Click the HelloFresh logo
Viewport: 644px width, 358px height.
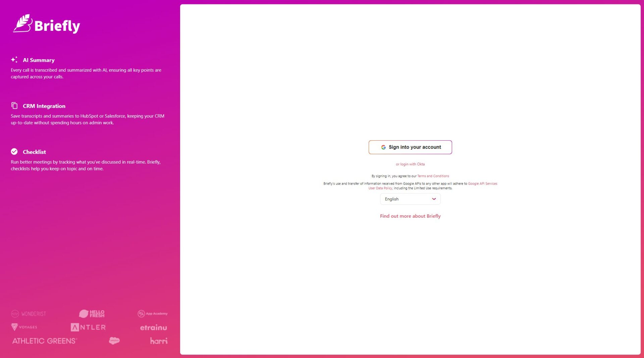(92, 314)
